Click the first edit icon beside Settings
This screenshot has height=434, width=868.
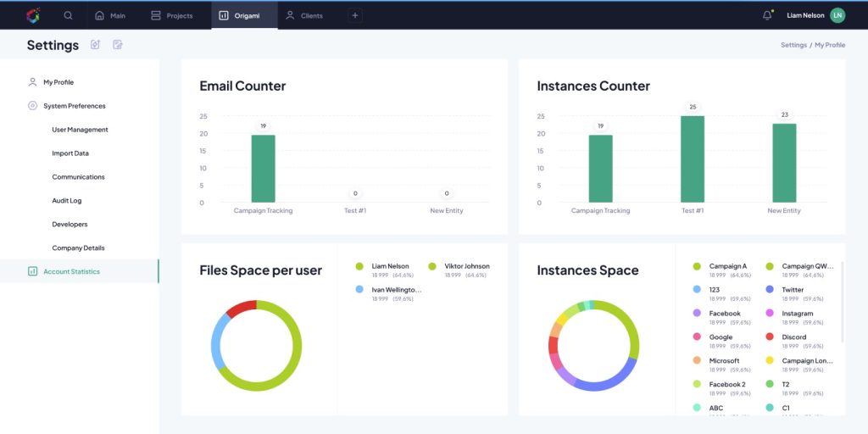[x=95, y=45]
